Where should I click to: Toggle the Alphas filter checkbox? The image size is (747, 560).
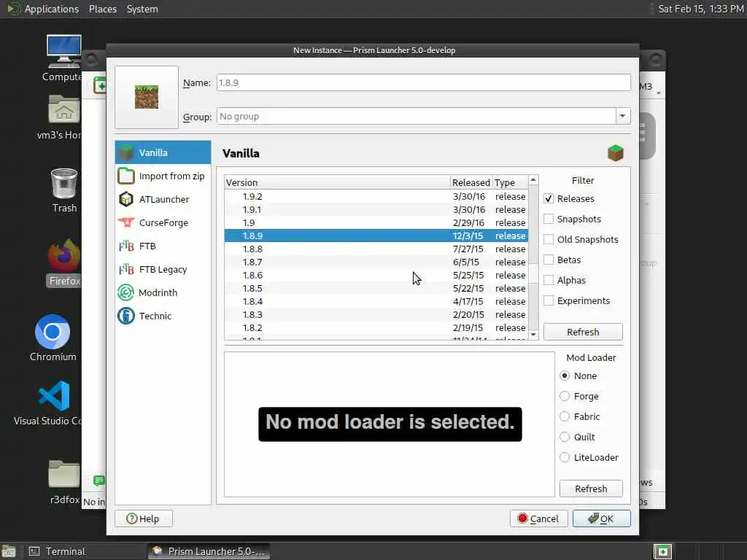coord(549,281)
